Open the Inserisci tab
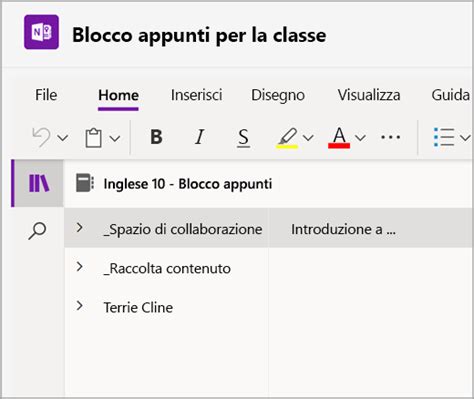The width and height of the screenshot is (474, 399). click(x=196, y=95)
